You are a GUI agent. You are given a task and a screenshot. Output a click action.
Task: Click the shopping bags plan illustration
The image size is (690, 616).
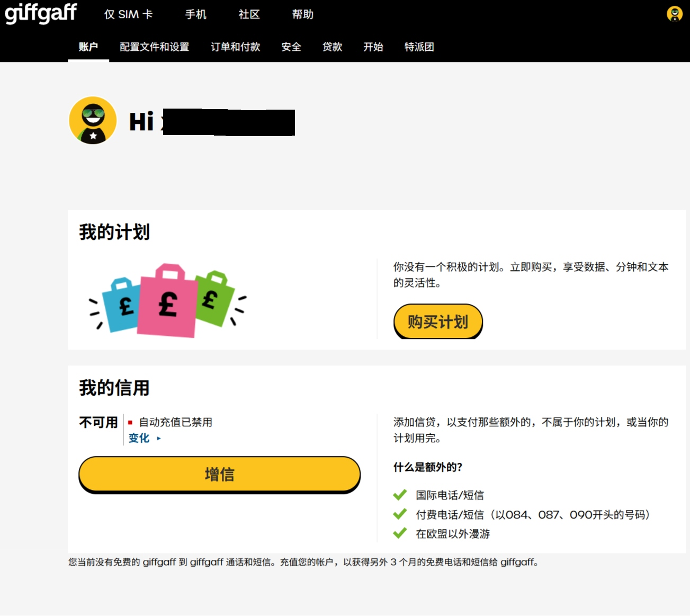coord(168,301)
